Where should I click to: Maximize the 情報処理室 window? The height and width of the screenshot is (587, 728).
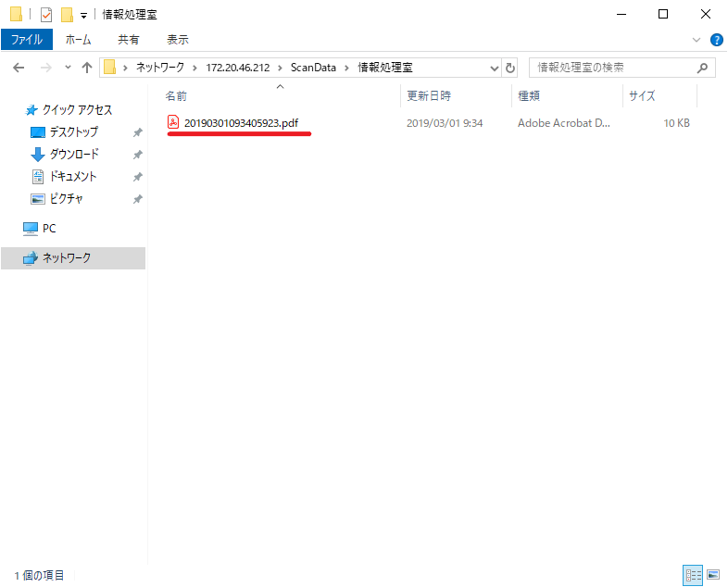(663, 15)
